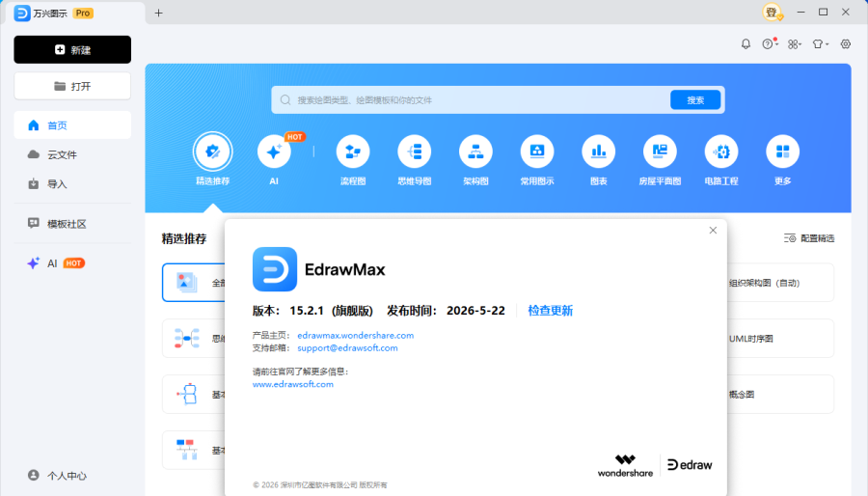Close the EdrawMax about dialog

pos(713,231)
